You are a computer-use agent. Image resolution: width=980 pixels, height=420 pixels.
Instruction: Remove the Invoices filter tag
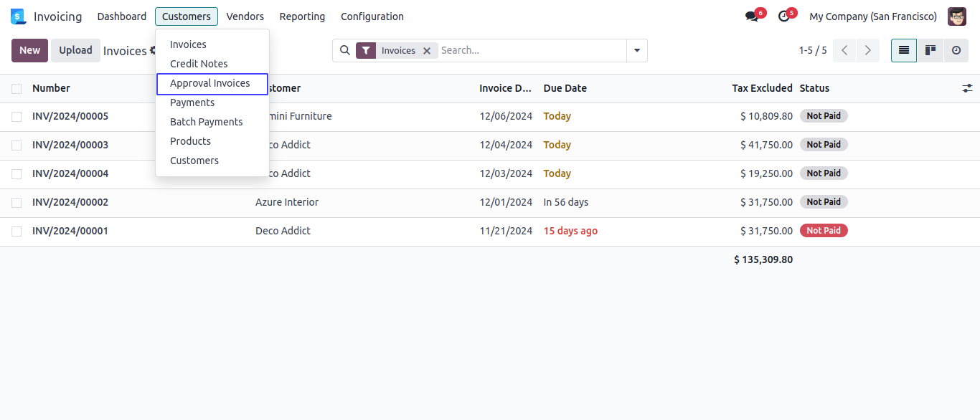tap(427, 51)
